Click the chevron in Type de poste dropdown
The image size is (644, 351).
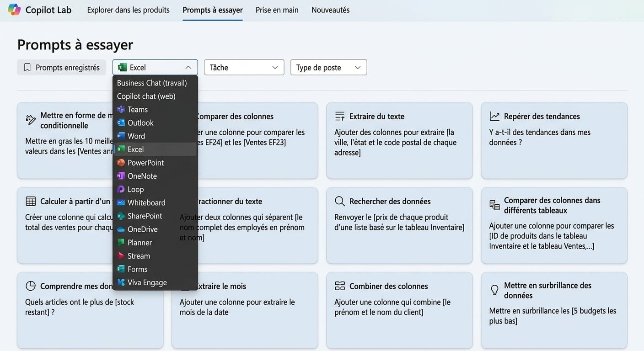tap(358, 68)
